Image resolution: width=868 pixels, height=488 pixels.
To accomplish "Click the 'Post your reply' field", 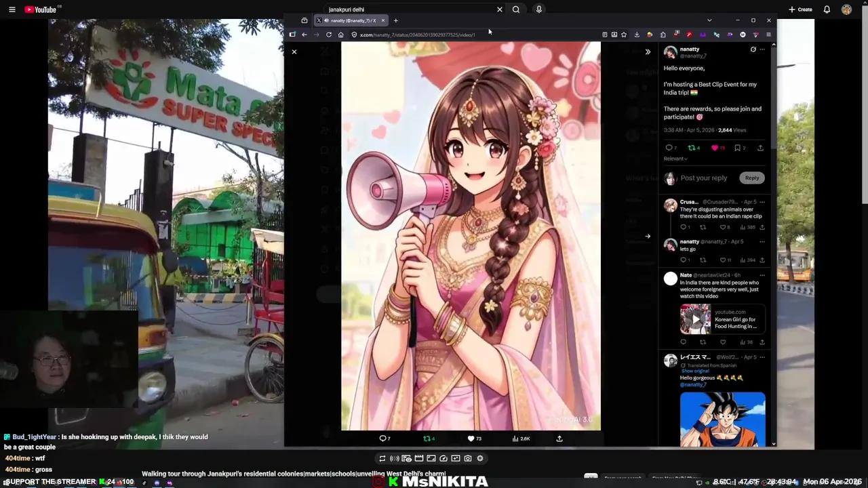I will (704, 178).
